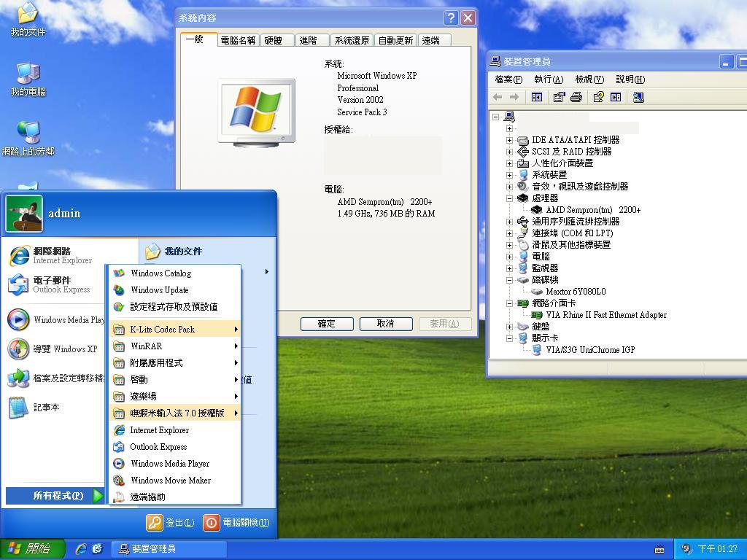Switch to the 硬體 (Hardware) tab
This screenshot has width=747, height=560.
274,41
